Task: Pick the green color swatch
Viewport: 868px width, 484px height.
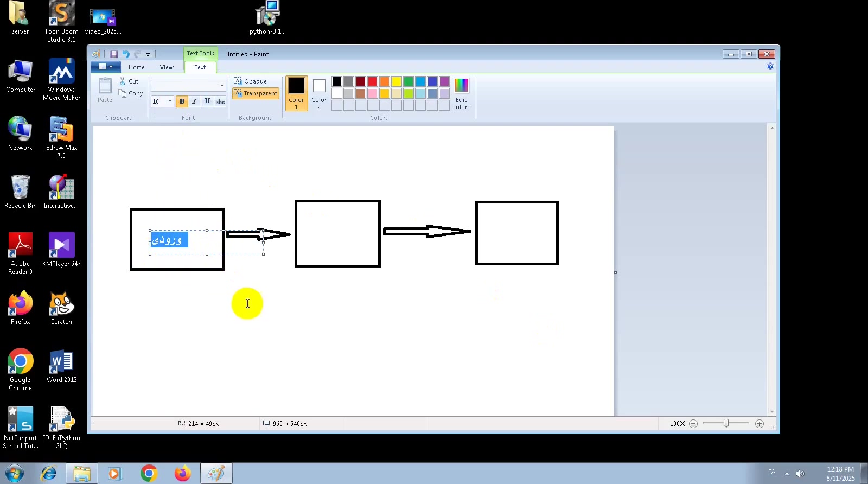Action: click(x=409, y=81)
